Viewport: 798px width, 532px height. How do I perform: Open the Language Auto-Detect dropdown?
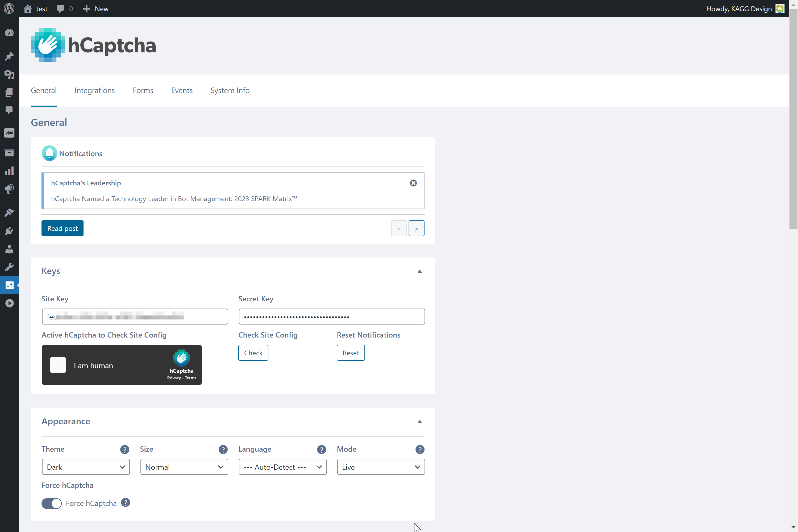(282, 467)
